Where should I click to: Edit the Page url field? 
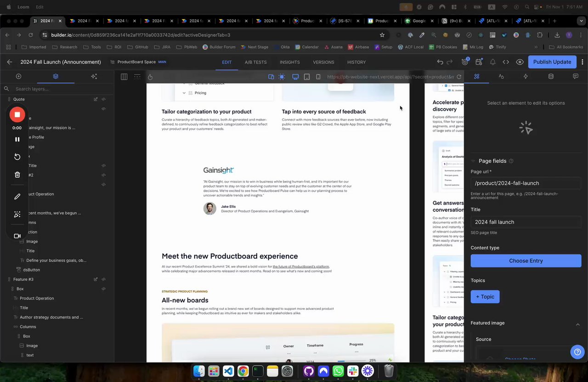point(526,183)
